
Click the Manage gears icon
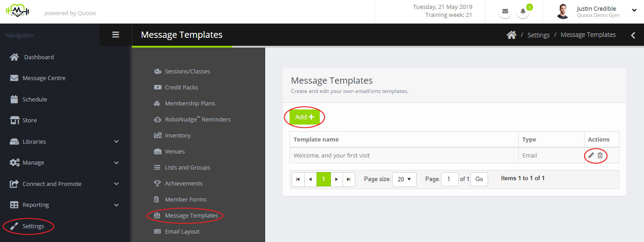pos(15,162)
